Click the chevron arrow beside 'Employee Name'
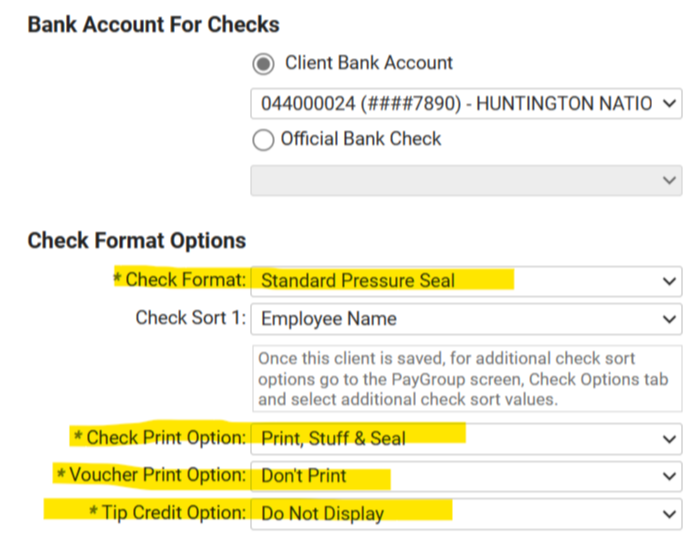 669,319
